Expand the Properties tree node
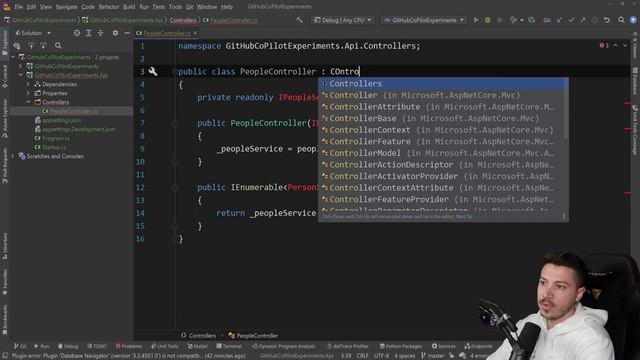 tap(28, 93)
